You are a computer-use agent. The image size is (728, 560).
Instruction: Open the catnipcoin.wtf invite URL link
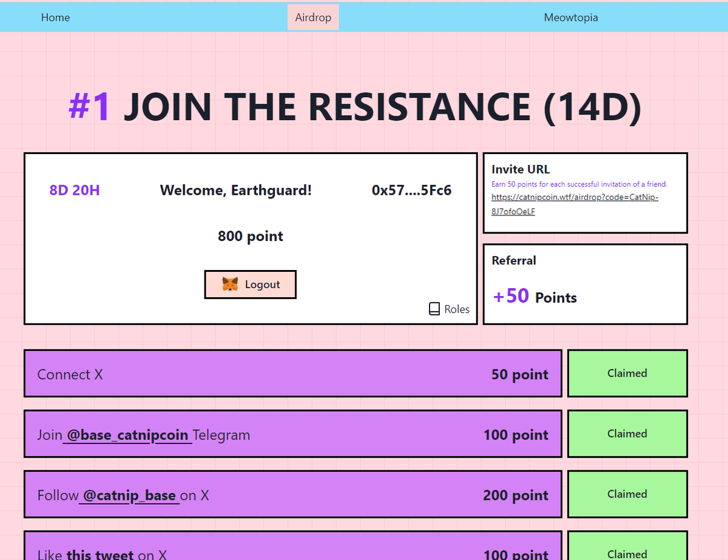575,204
